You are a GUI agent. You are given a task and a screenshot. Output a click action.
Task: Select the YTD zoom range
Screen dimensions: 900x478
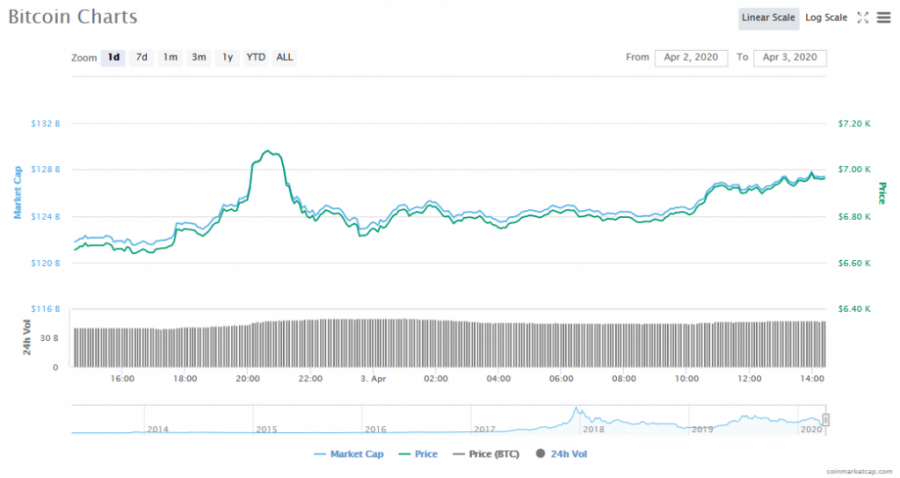255,57
